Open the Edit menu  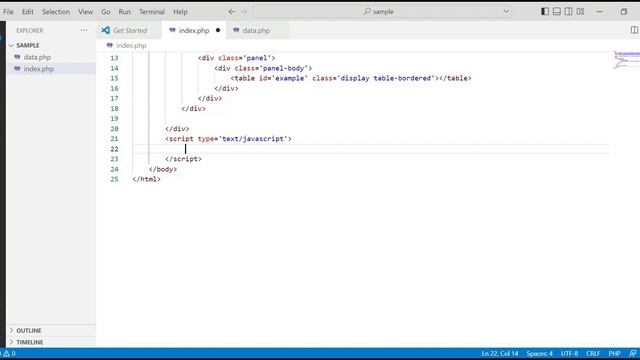click(x=28, y=12)
